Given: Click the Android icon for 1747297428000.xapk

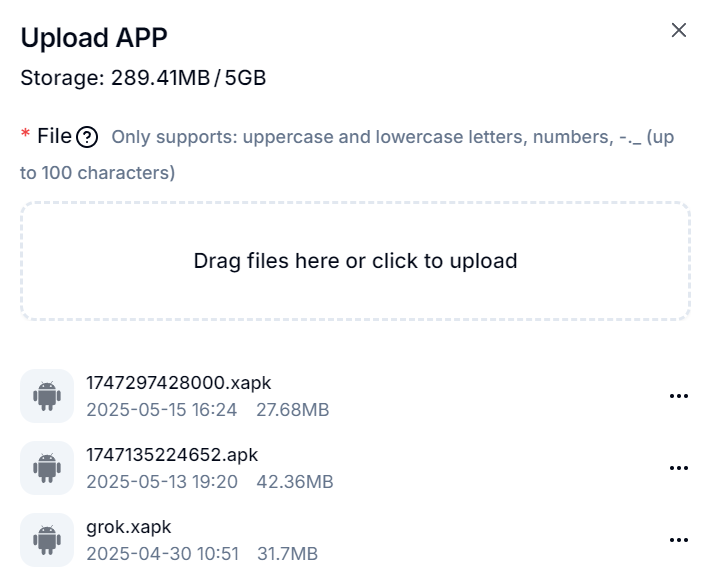Looking at the screenshot, I should (47, 396).
